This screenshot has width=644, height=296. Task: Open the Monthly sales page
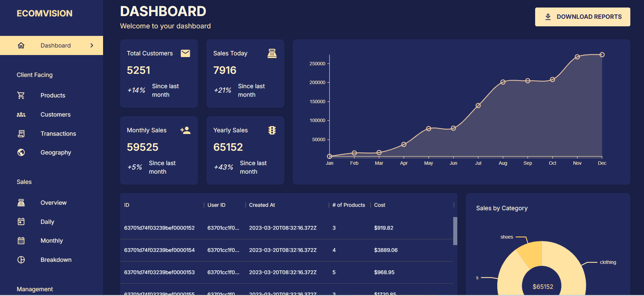[x=52, y=241]
